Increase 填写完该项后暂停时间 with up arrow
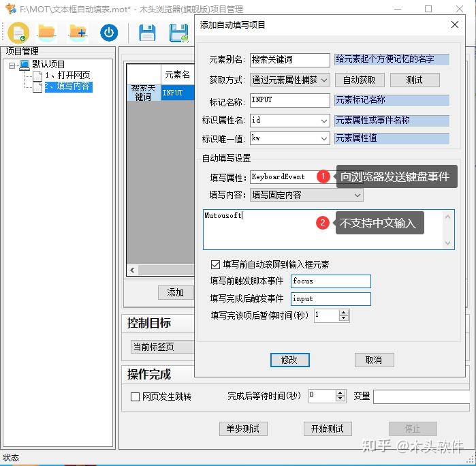 pos(344,313)
